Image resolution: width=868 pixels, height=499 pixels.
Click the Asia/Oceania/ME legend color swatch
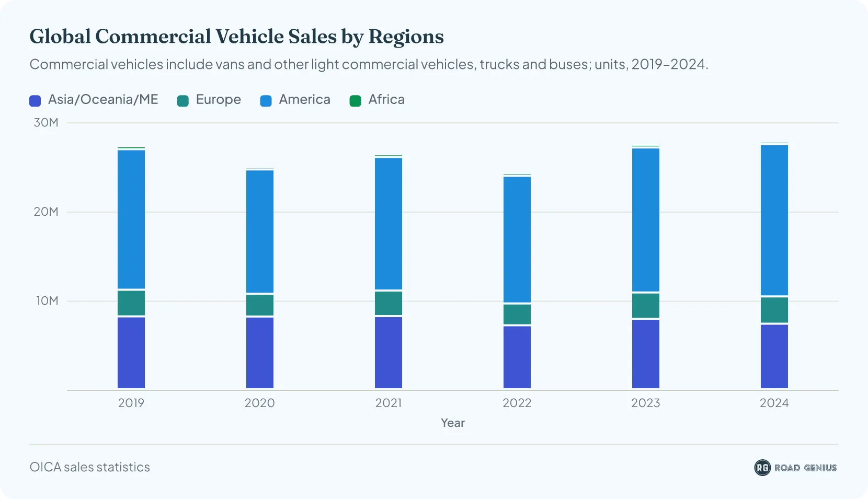pyautogui.click(x=35, y=101)
